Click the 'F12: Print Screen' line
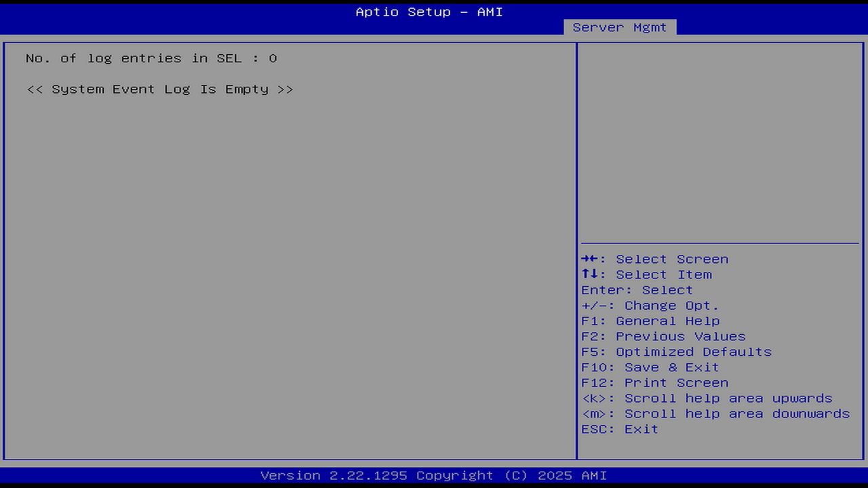The image size is (868, 488). click(655, 383)
